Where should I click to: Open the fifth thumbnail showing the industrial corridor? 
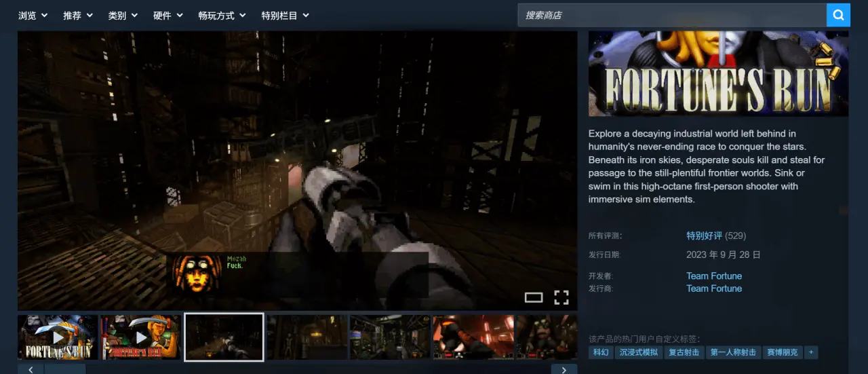tap(390, 337)
